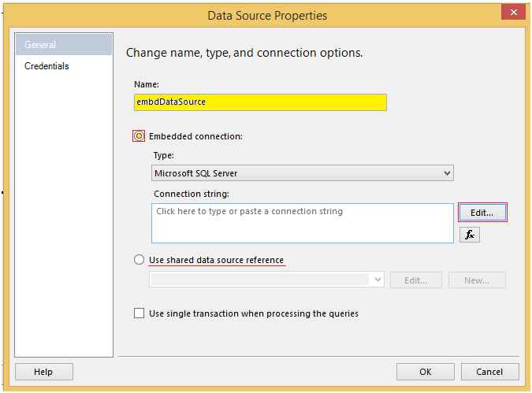Click the 'Use single transaction' label text
The height and width of the screenshot is (393, 532).
(253, 313)
